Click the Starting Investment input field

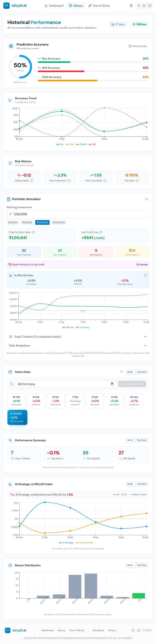(x=78, y=214)
